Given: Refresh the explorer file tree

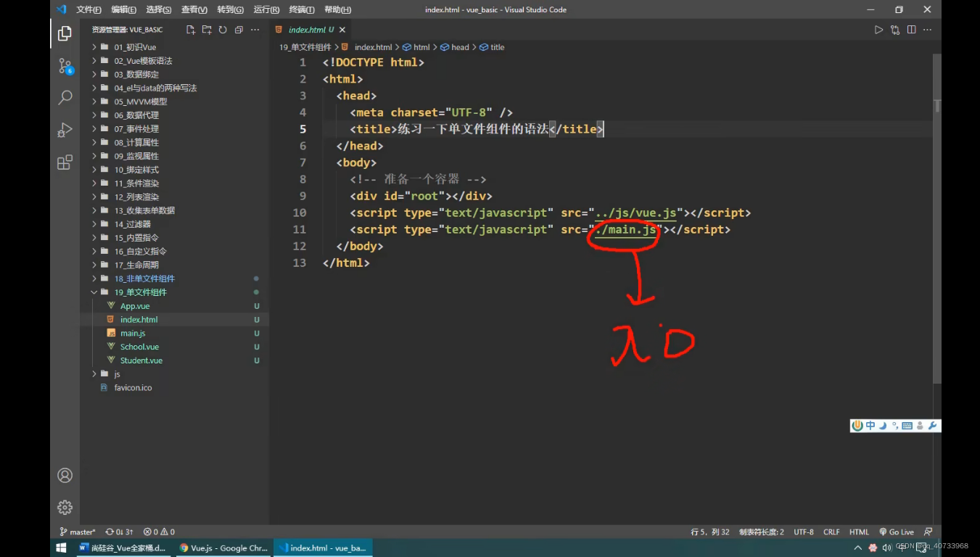Looking at the screenshot, I should click(223, 30).
